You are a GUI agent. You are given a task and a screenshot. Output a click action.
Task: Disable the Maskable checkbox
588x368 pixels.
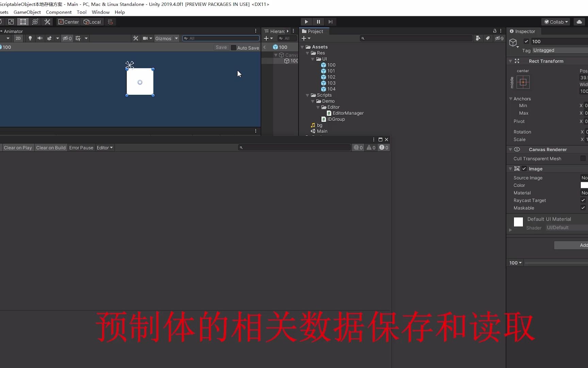coord(583,208)
